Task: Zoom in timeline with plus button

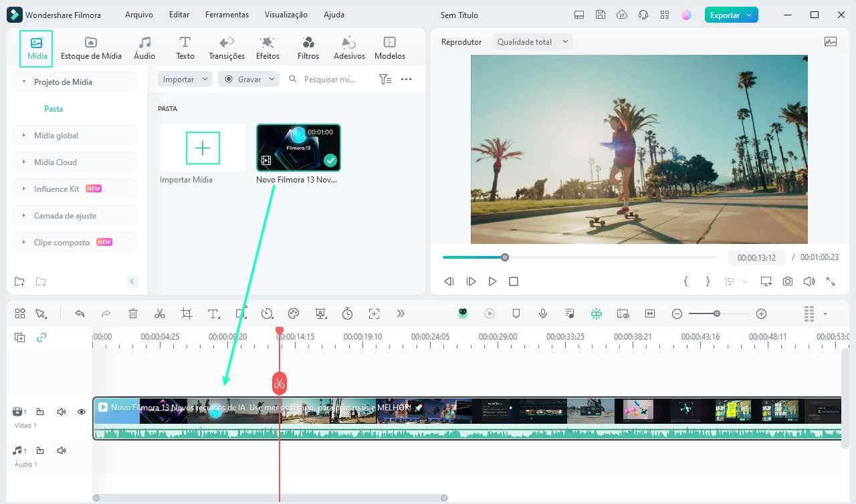Action: coord(761,313)
